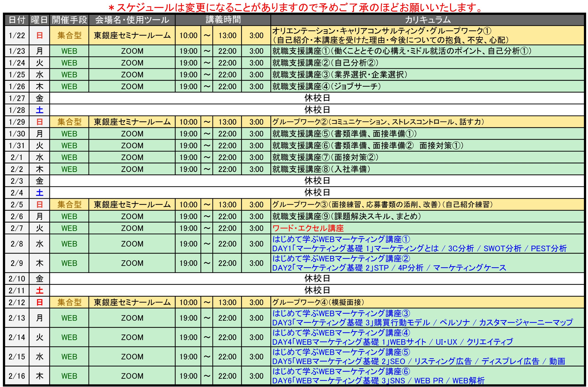The image size is (588, 387).
Task: Click グループワーク③ curriculum cell
Action: click(428, 204)
